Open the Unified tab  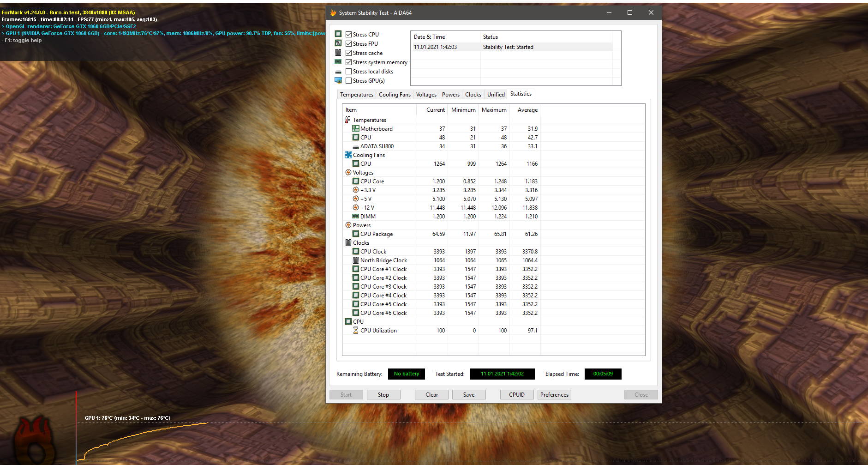pyautogui.click(x=496, y=95)
